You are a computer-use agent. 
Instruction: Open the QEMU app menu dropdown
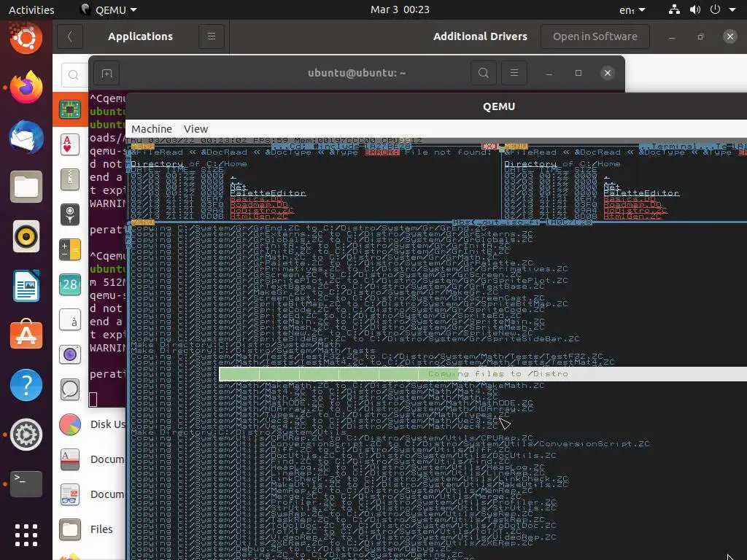pyautogui.click(x=109, y=9)
